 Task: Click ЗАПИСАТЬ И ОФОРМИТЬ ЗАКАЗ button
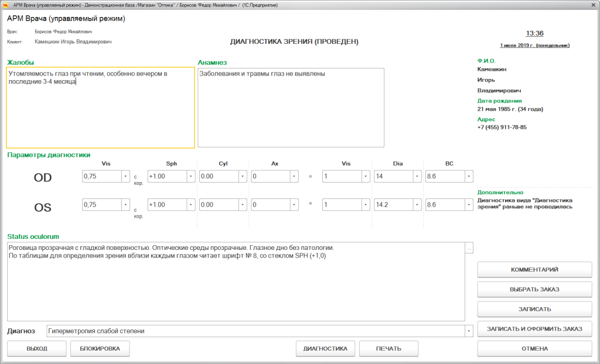pyautogui.click(x=534, y=329)
